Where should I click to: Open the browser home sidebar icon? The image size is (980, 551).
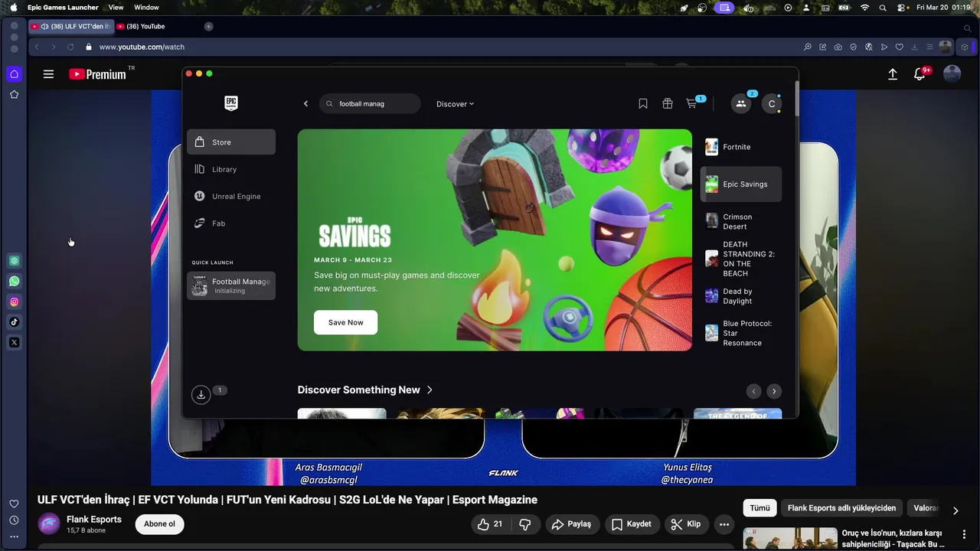point(14,74)
